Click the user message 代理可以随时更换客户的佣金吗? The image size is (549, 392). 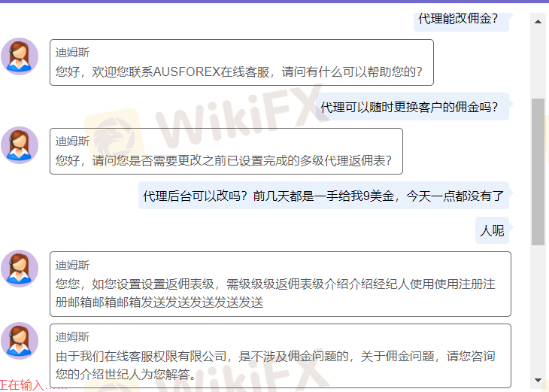[x=412, y=107]
